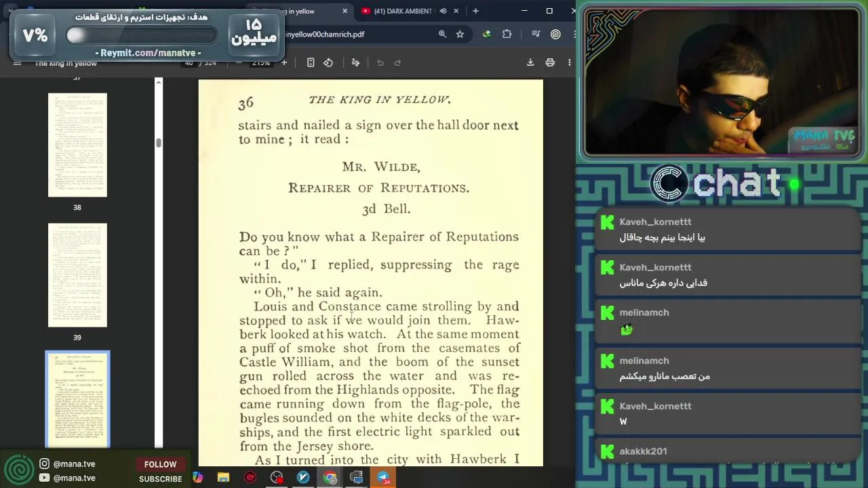The width and height of the screenshot is (868, 488).
Task: Open page 38 thumbnail
Action: 77,145
